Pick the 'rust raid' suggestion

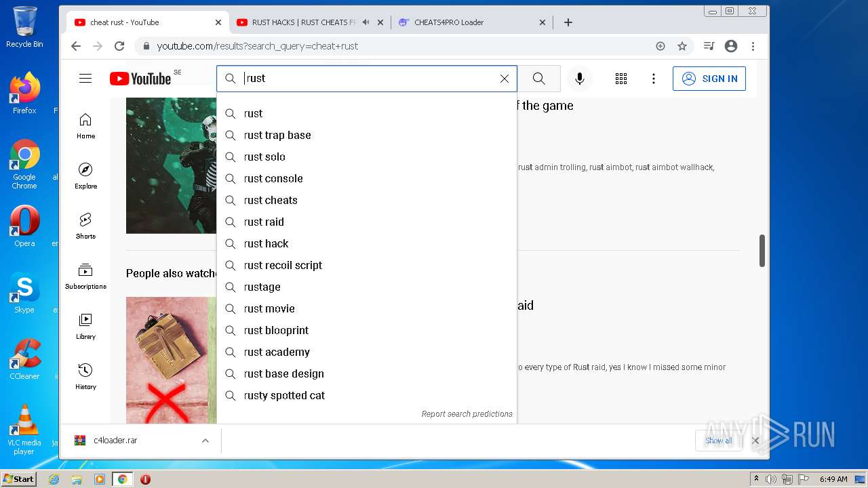pyautogui.click(x=367, y=222)
